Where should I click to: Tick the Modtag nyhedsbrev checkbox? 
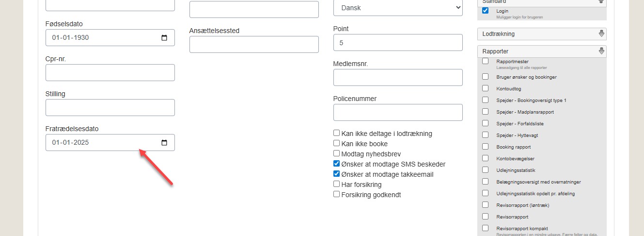[336, 153]
